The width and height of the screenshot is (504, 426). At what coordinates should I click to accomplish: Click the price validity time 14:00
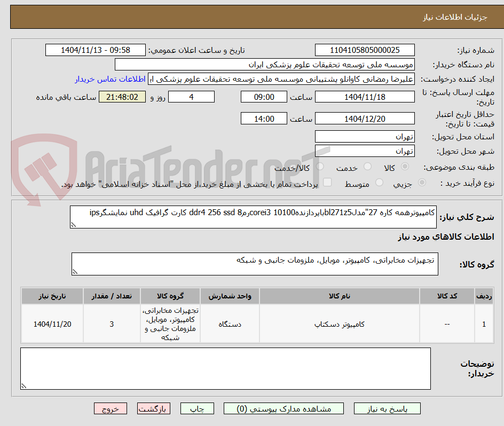click(x=264, y=119)
